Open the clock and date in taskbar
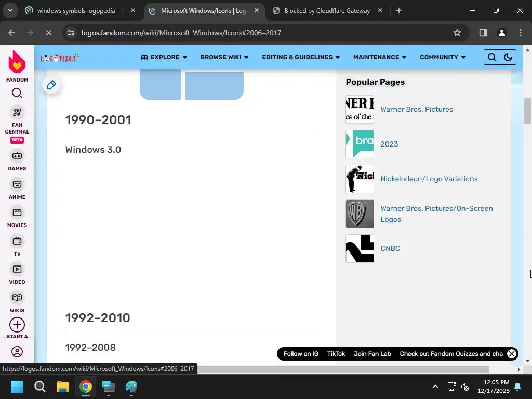 (x=494, y=387)
